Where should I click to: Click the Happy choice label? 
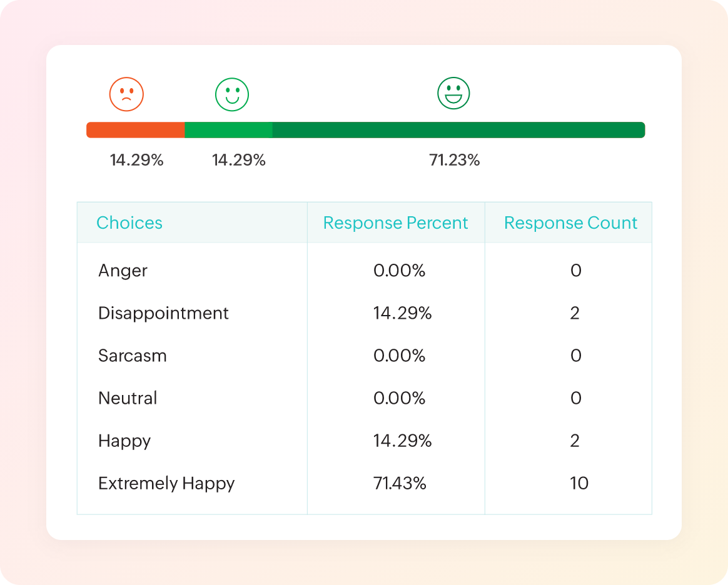point(124,441)
